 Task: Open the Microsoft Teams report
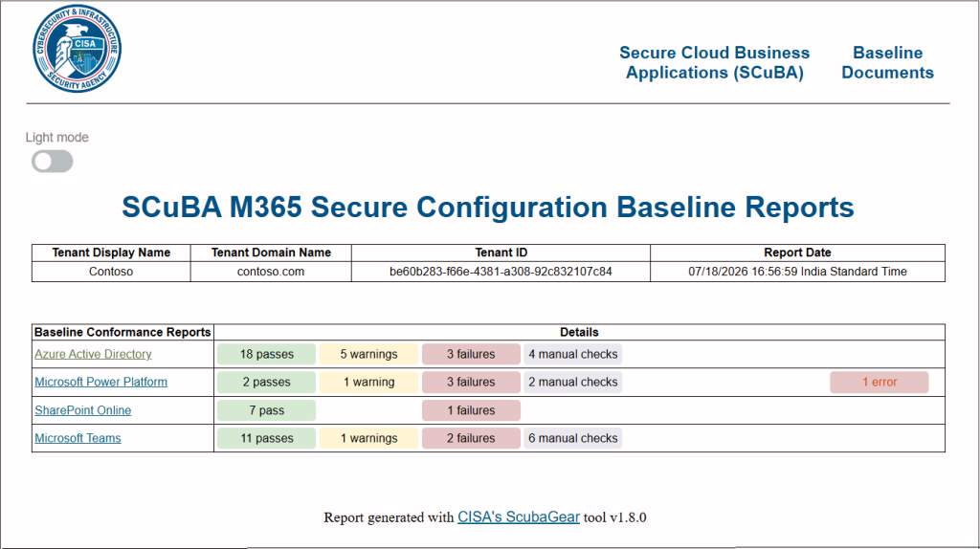pos(78,438)
